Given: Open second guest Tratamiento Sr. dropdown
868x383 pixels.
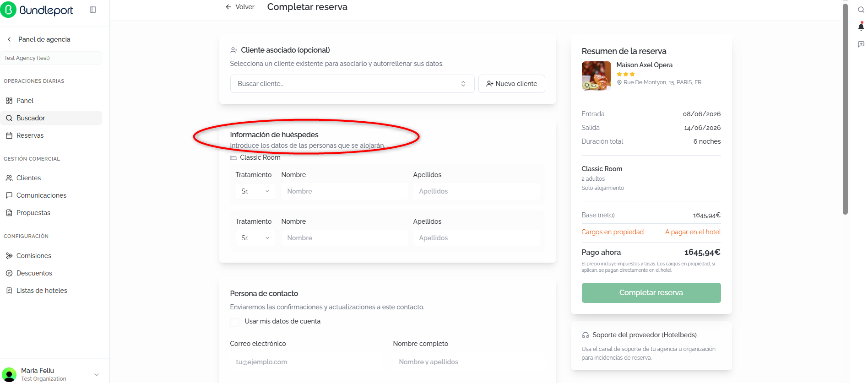Looking at the screenshot, I should point(255,238).
